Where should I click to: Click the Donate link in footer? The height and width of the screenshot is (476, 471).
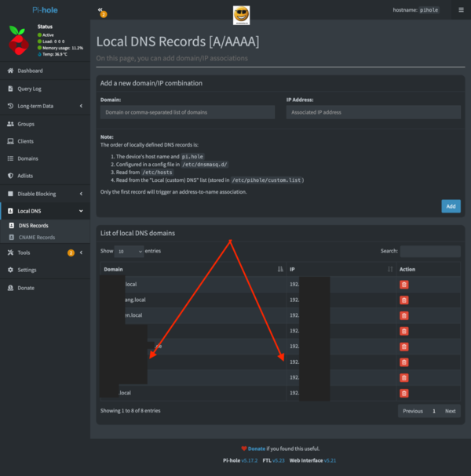coord(257,449)
